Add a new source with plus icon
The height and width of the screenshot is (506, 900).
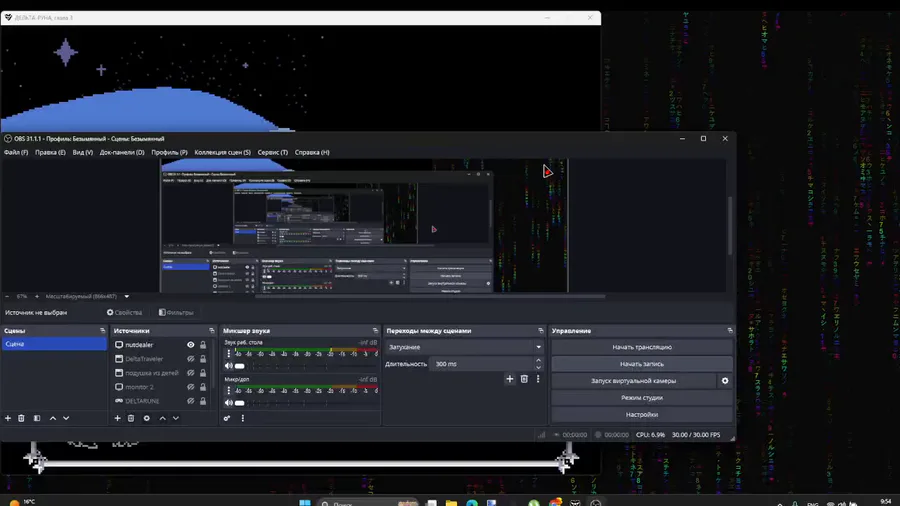tap(117, 418)
